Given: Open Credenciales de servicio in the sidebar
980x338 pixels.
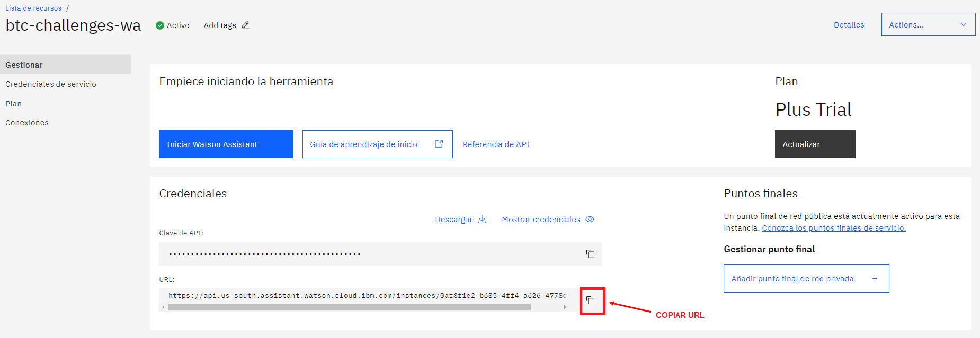Looking at the screenshot, I should pos(51,84).
